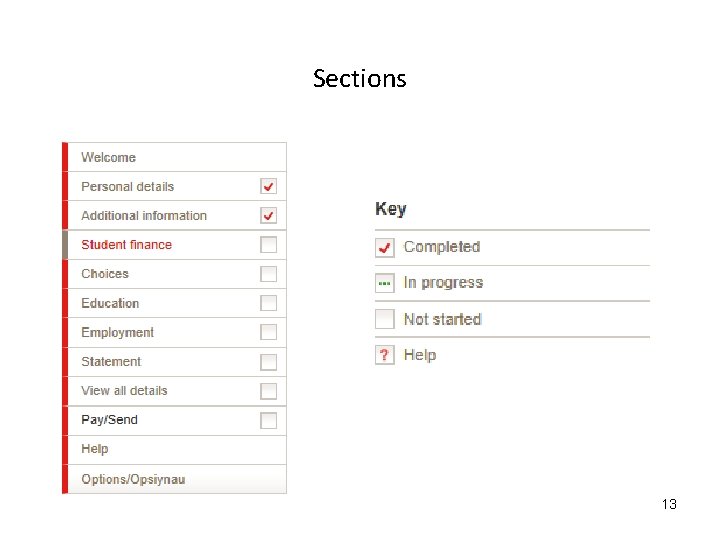Screen dimensions: 720x540
Task: Click the red help question mark icon
Action: click(x=385, y=355)
